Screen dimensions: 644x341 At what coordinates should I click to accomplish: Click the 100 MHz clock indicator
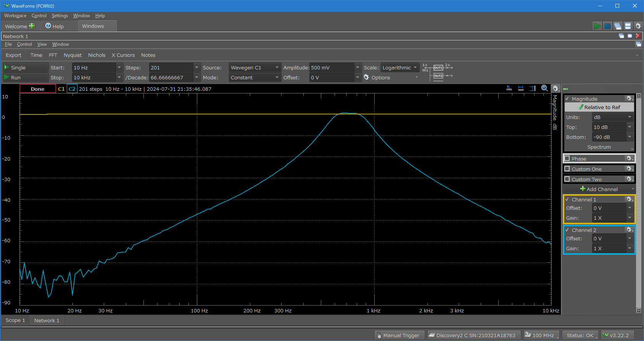tap(541, 335)
